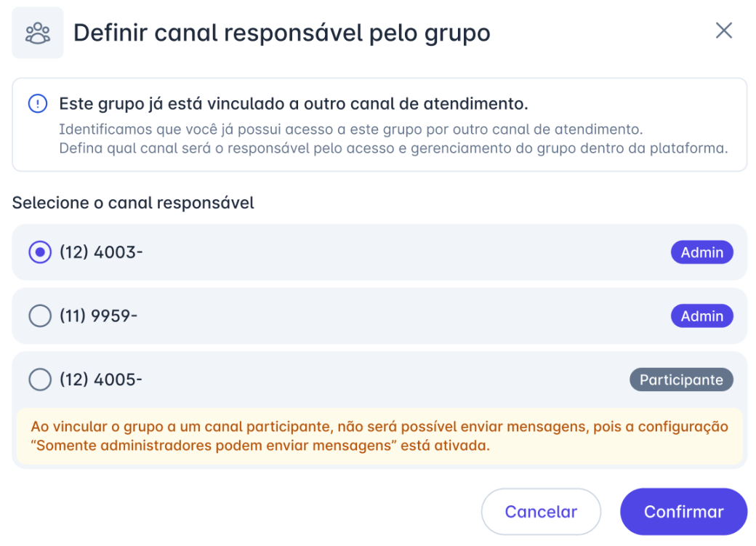Confirm the responsible channel selection
The width and height of the screenshot is (756, 546).
(x=683, y=511)
